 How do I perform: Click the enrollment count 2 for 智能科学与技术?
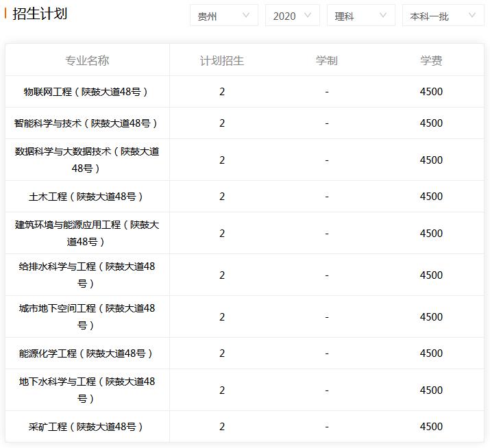tap(222, 123)
